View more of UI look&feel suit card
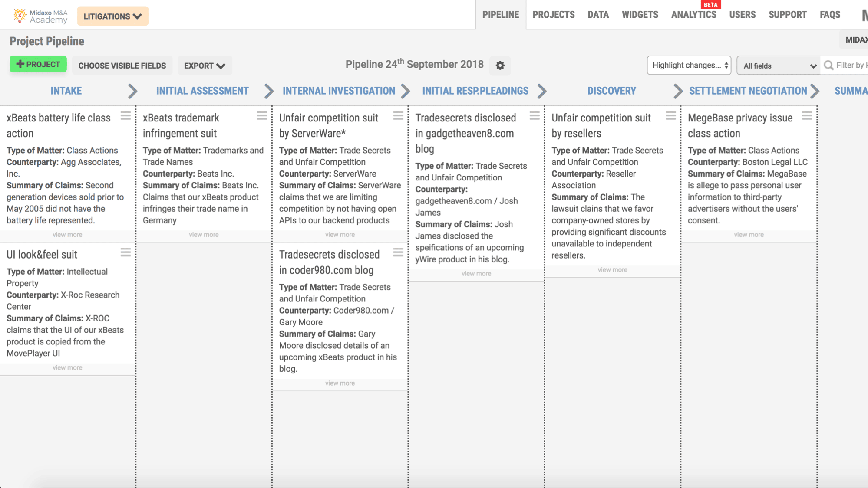868x488 pixels. click(67, 368)
